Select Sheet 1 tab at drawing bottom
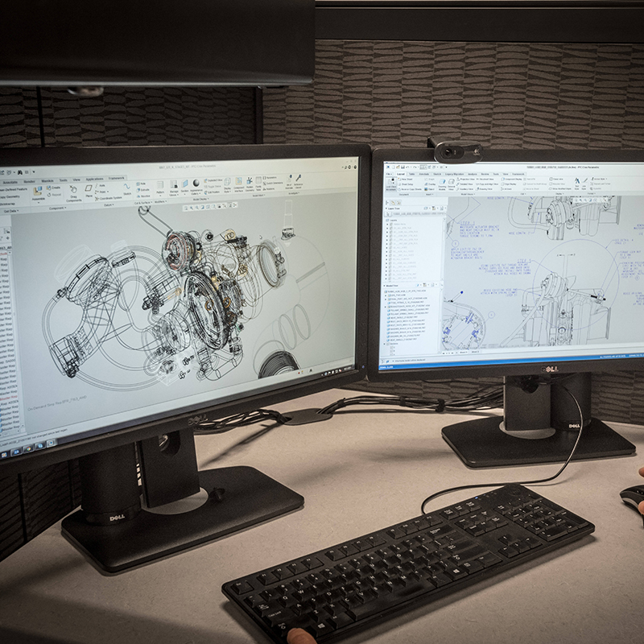644x644 pixels. [464, 353]
